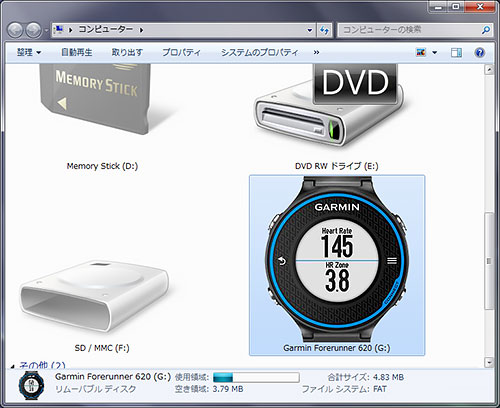Choose 自動再生 in the toolbar
This screenshot has height=408, width=500.
click(x=77, y=52)
